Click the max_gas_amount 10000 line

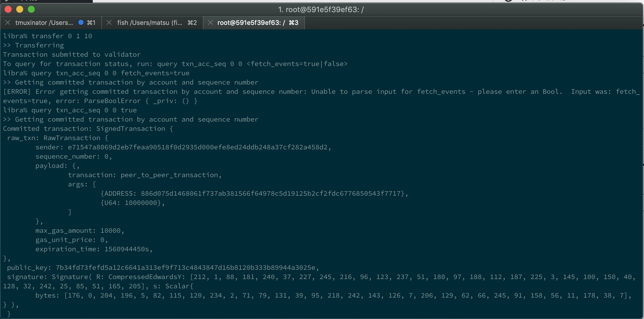tap(80, 230)
